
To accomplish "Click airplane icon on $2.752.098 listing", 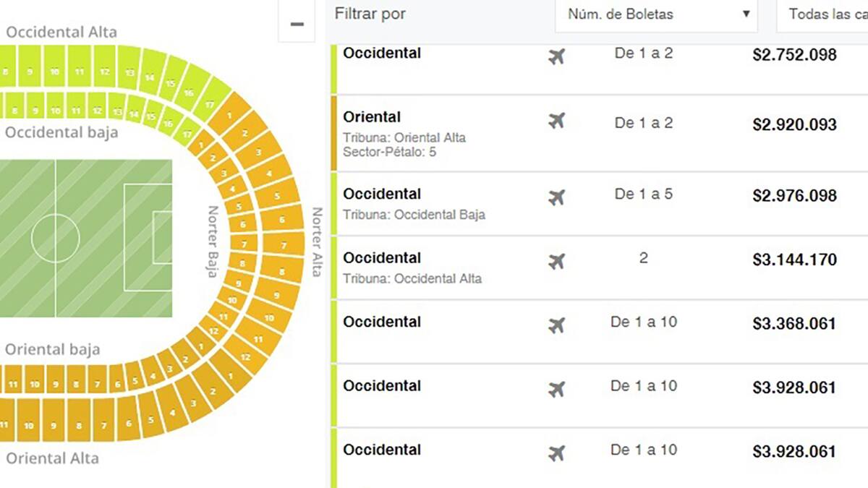I will (x=556, y=56).
